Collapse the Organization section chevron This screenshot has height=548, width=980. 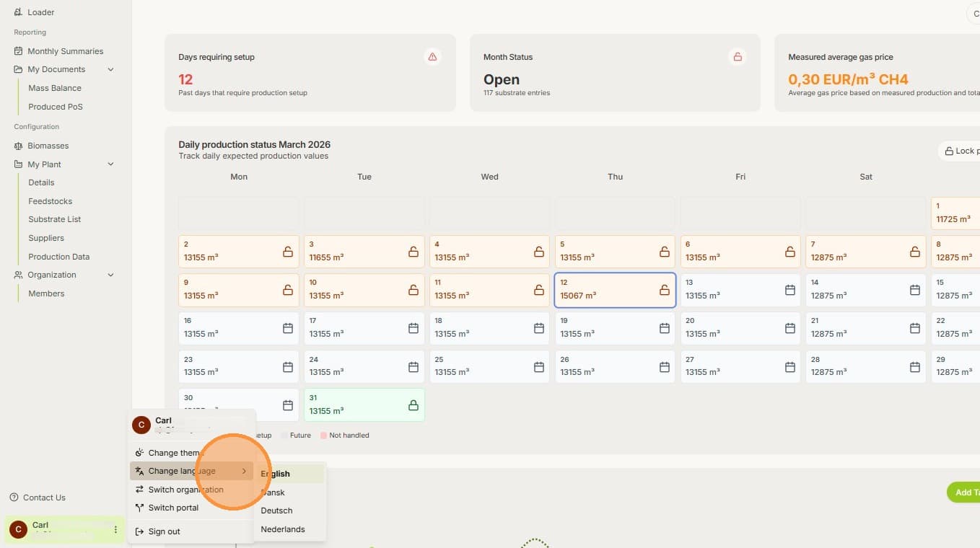pos(110,275)
